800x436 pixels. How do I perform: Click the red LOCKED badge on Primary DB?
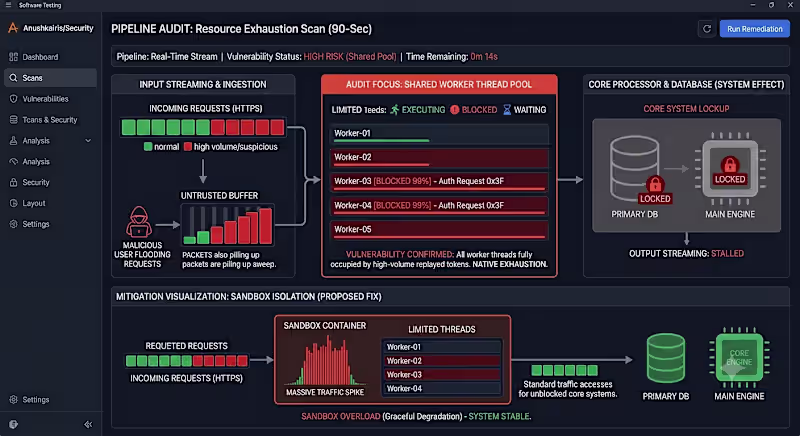655,199
